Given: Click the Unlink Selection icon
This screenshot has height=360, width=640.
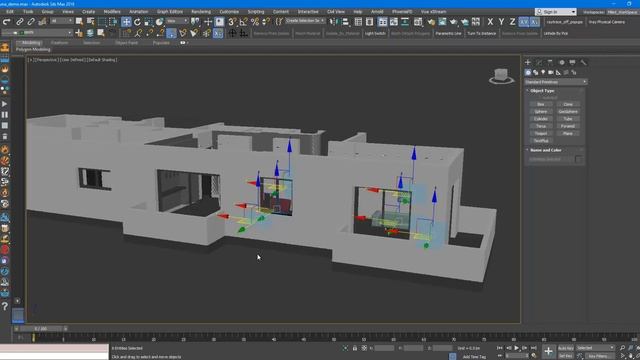Looking at the screenshot, I should click(x=31, y=22).
